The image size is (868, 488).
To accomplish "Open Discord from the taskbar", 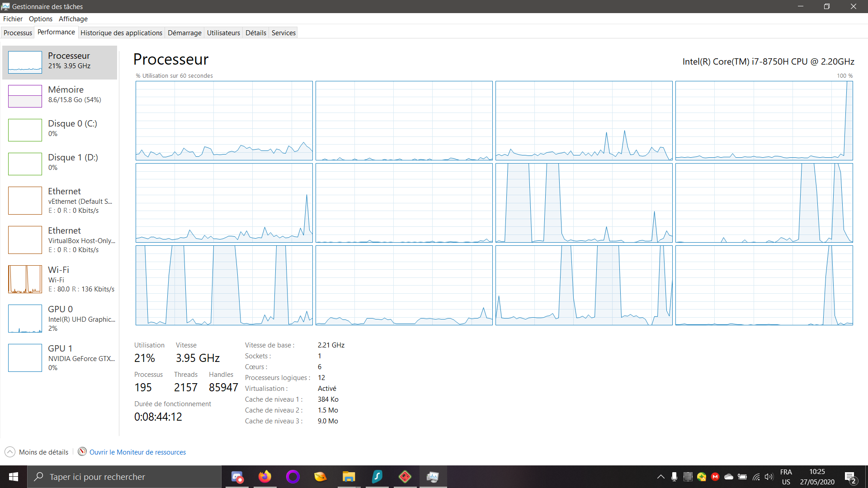I will 237,477.
